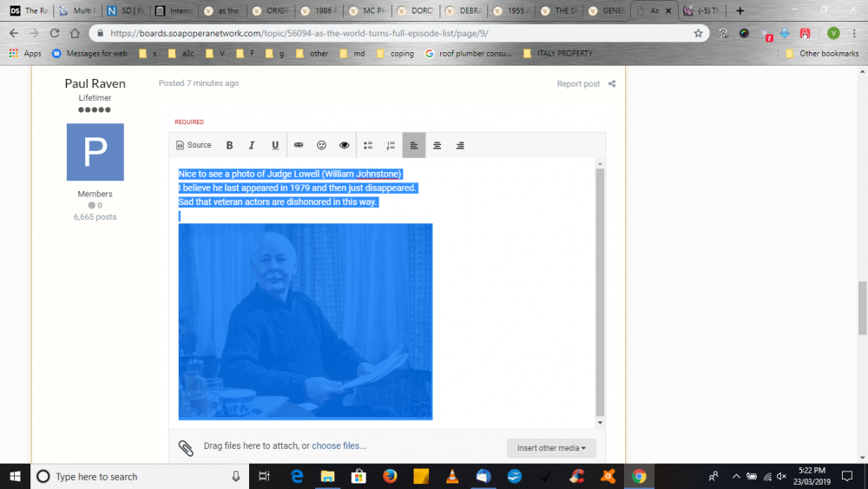Insert a numbered list

(x=391, y=145)
